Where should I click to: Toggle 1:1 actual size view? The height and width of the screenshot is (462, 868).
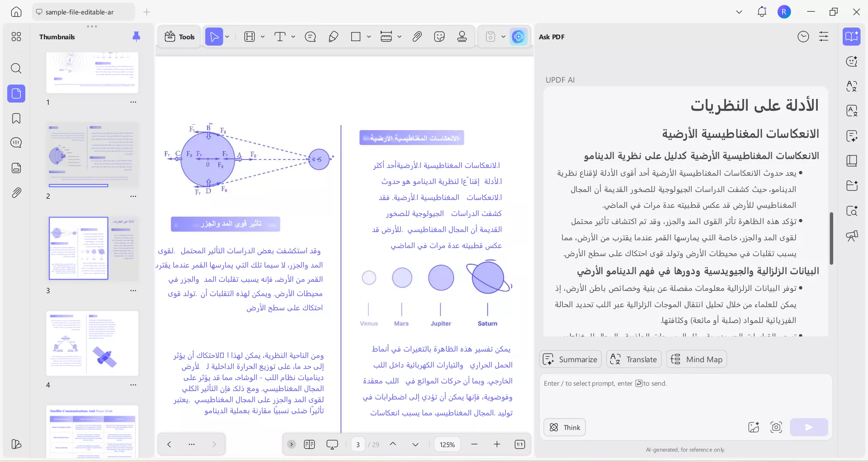click(x=519, y=444)
